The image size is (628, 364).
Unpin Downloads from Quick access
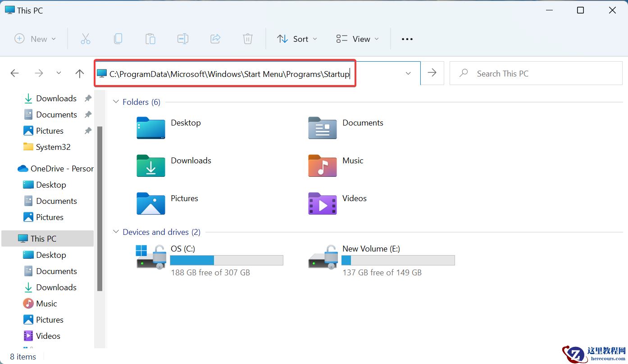[x=88, y=98]
